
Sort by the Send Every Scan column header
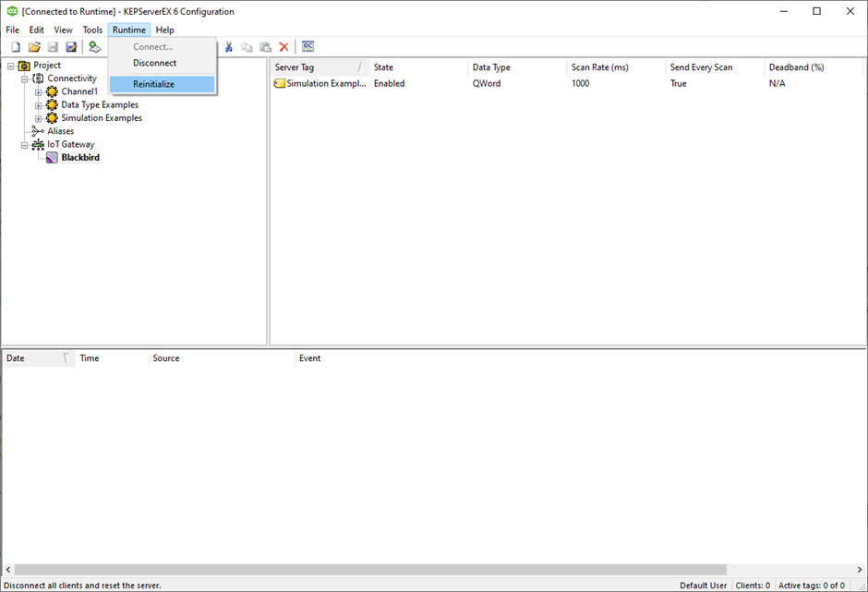(x=715, y=67)
